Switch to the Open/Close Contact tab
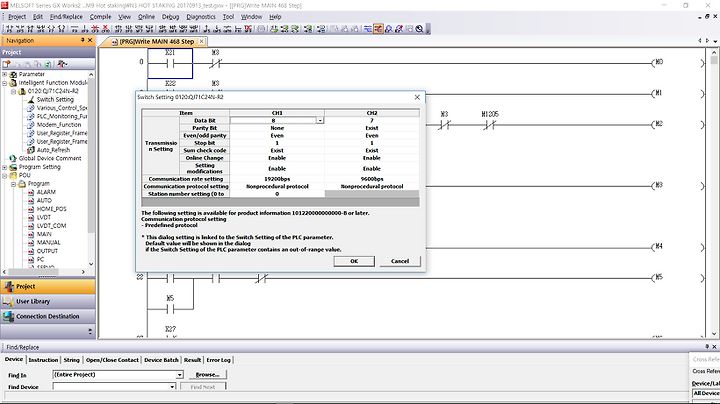Viewport: 720px width, 404px height. click(112, 360)
